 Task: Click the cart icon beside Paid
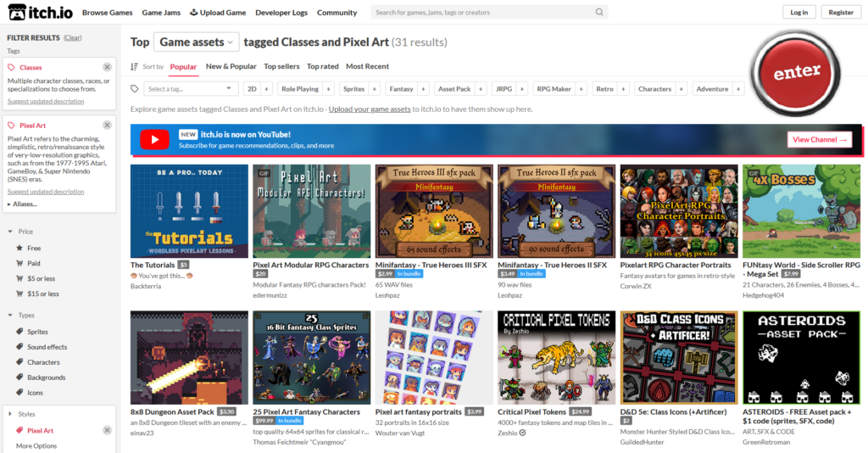pyautogui.click(x=20, y=263)
